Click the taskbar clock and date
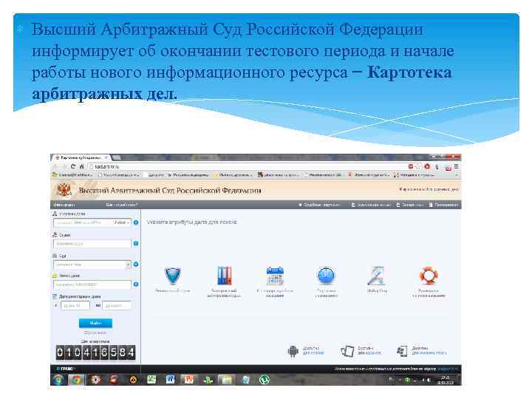532x399 pixels. point(446,380)
